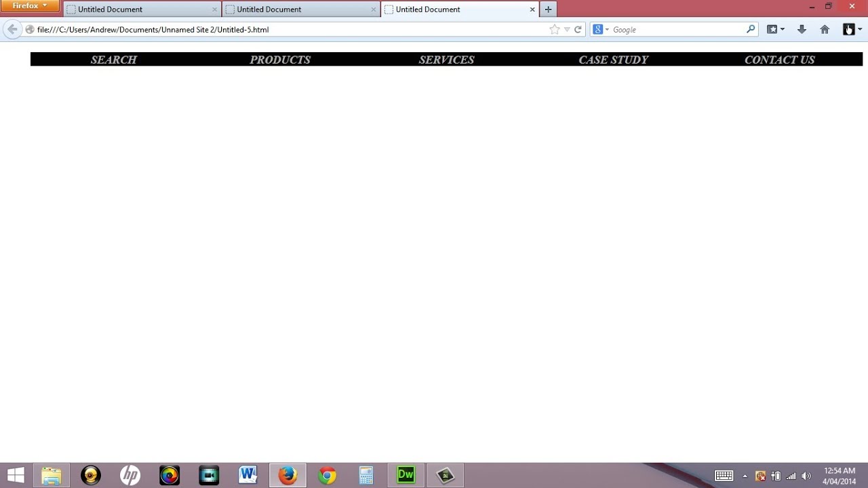Click the add-on icon on toolbar end
868x488 pixels.
click(849, 30)
